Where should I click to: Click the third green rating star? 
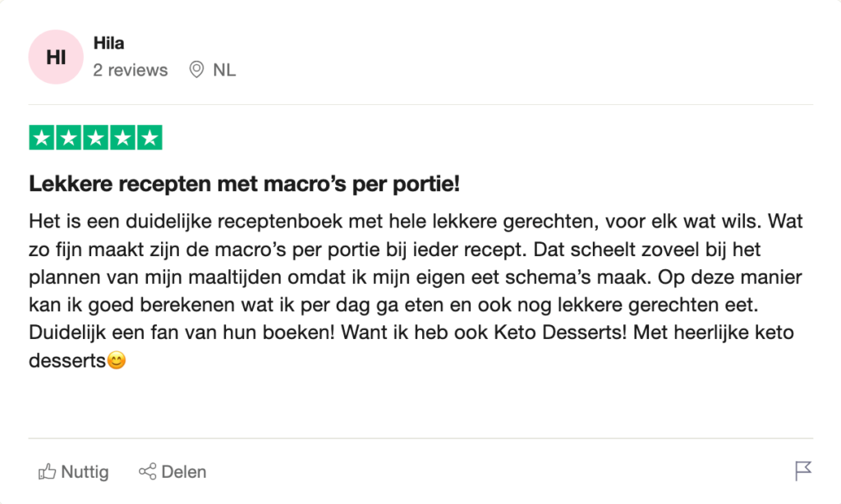(96, 138)
